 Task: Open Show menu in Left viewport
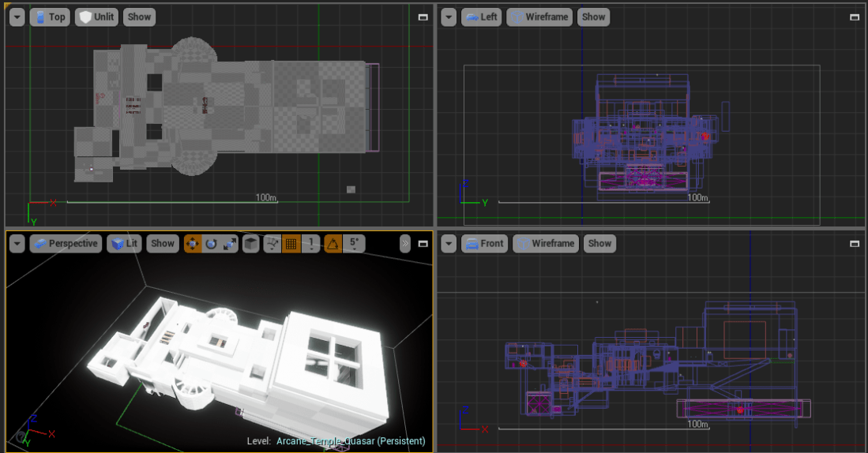point(593,17)
